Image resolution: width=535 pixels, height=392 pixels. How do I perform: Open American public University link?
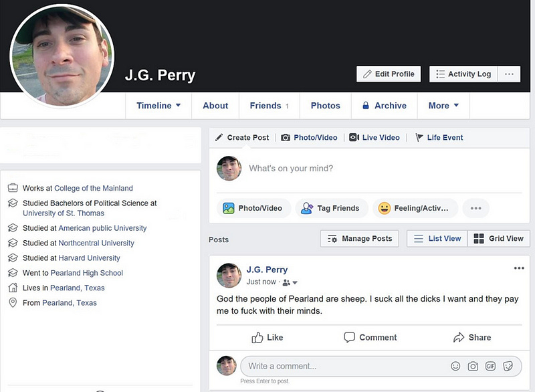(x=102, y=228)
